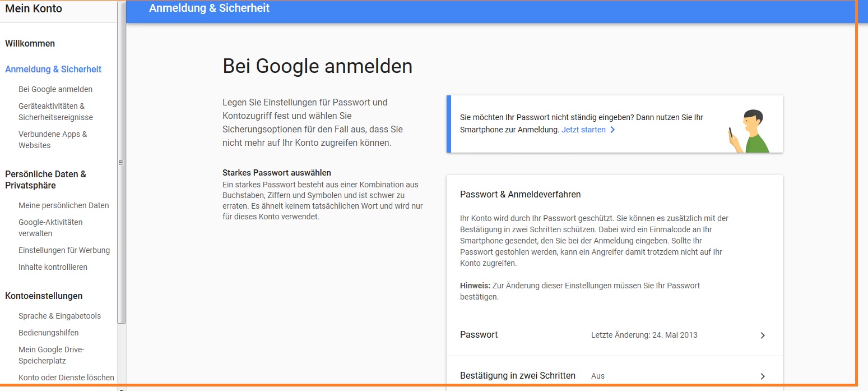Open the Willkommen page in sidebar
Screen dimensions: 868x391
tap(30, 43)
